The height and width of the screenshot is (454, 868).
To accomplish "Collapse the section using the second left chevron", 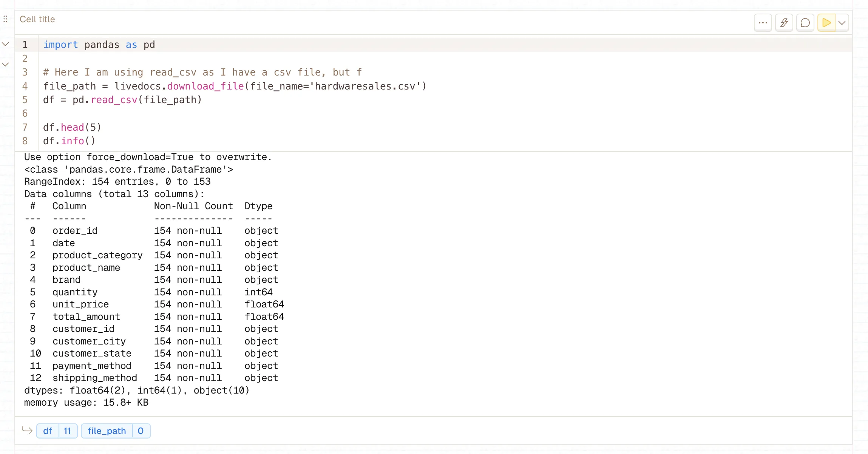I will point(5,64).
